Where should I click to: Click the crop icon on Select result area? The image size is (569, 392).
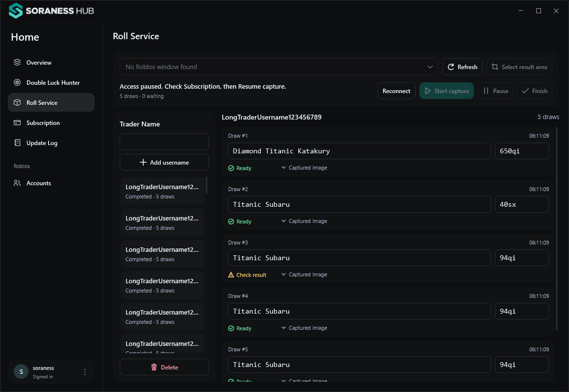click(495, 67)
